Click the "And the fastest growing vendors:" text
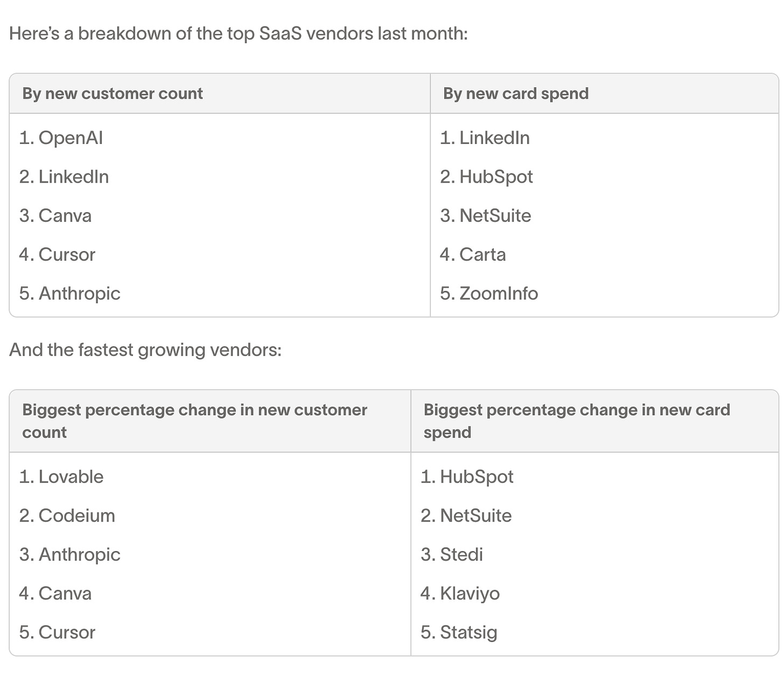The width and height of the screenshot is (784, 676). pos(145,350)
